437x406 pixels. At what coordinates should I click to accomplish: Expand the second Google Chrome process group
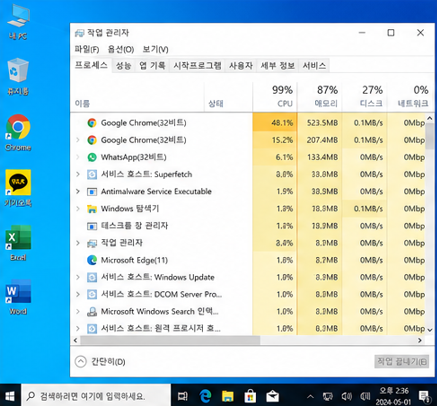pos(78,140)
